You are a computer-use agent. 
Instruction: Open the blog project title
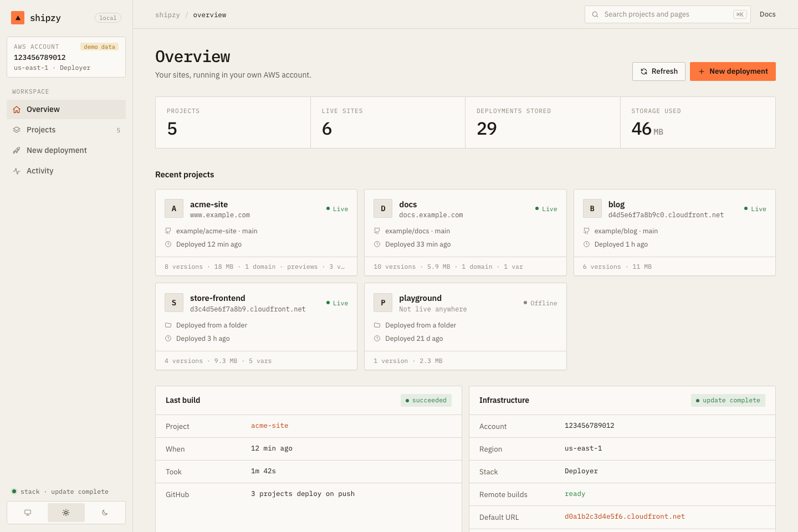tap(616, 204)
